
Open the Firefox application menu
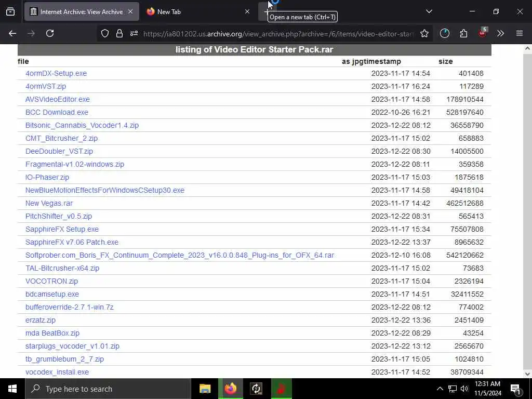click(x=520, y=33)
